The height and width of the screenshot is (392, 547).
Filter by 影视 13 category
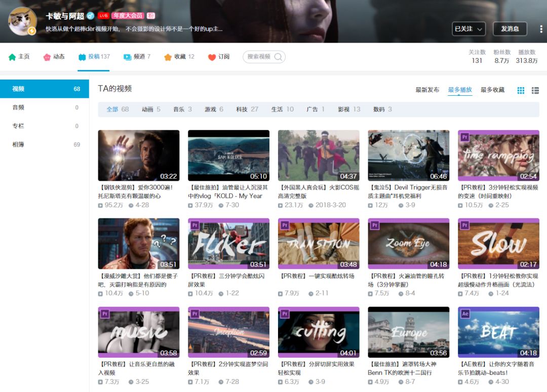[349, 109]
